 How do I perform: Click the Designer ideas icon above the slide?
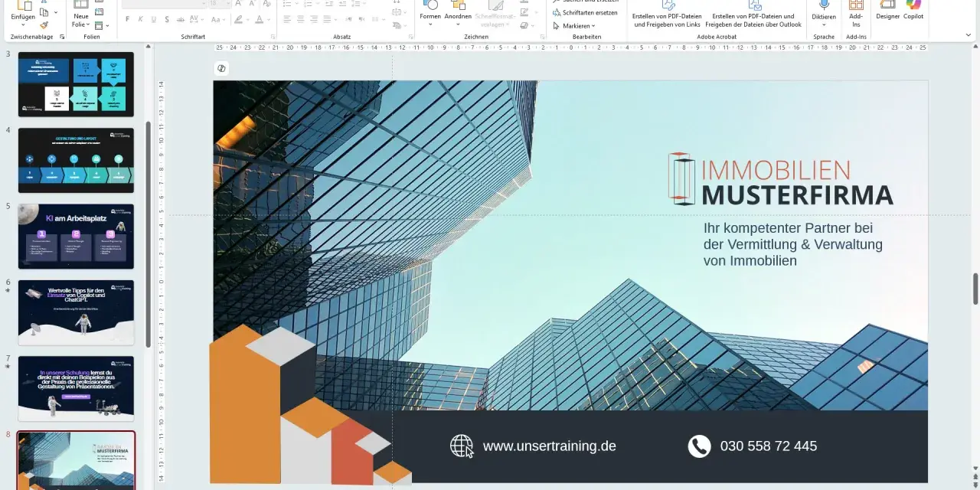coord(221,68)
